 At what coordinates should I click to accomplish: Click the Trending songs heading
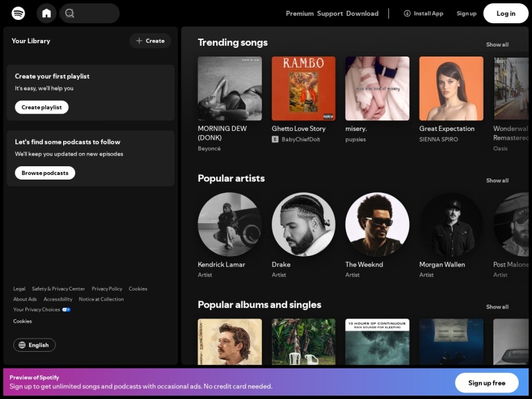[x=233, y=43]
